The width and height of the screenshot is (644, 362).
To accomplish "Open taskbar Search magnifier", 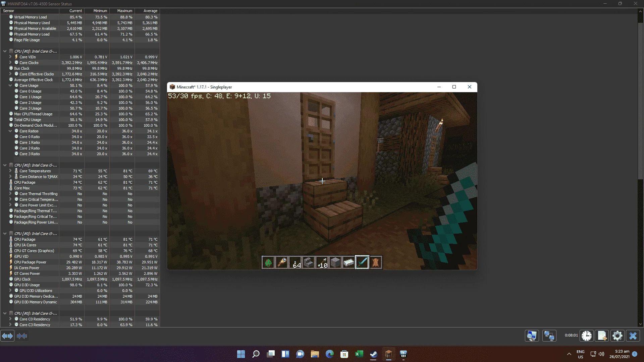I will coord(256,354).
